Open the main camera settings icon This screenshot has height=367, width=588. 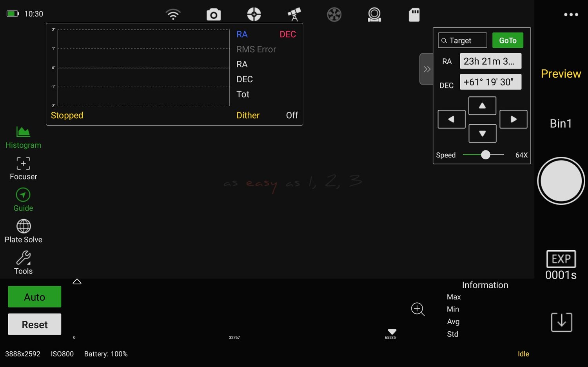[x=214, y=14]
